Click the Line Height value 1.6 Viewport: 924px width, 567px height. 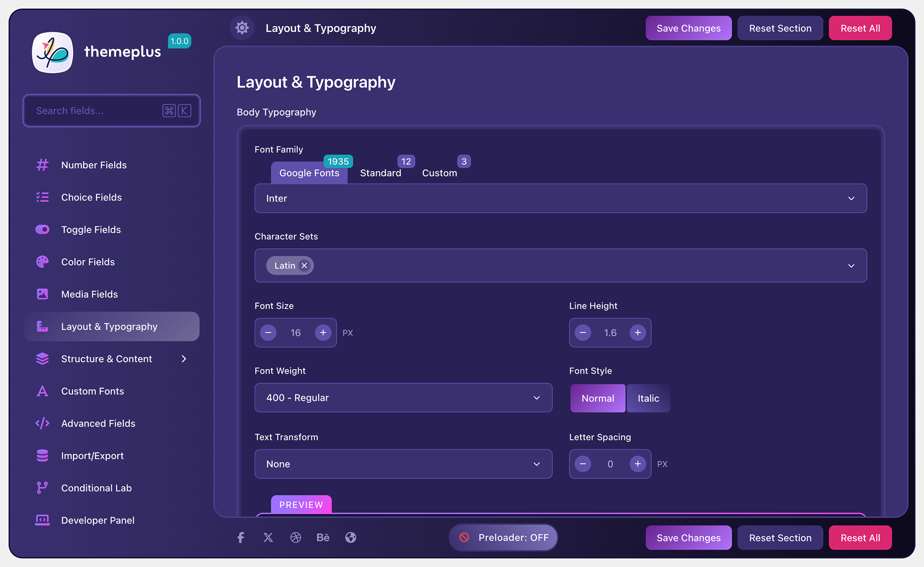pyautogui.click(x=610, y=333)
